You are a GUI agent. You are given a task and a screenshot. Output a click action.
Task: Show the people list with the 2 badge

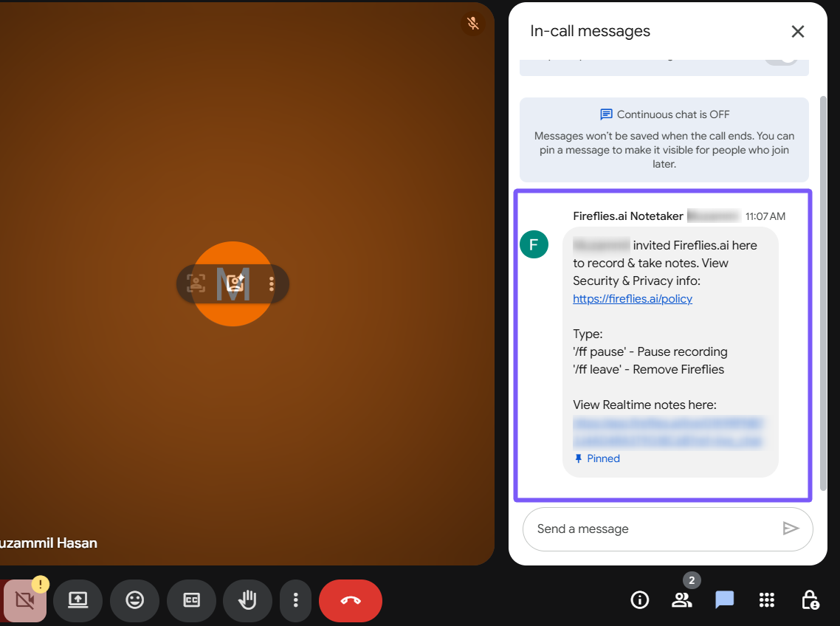[x=682, y=599]
